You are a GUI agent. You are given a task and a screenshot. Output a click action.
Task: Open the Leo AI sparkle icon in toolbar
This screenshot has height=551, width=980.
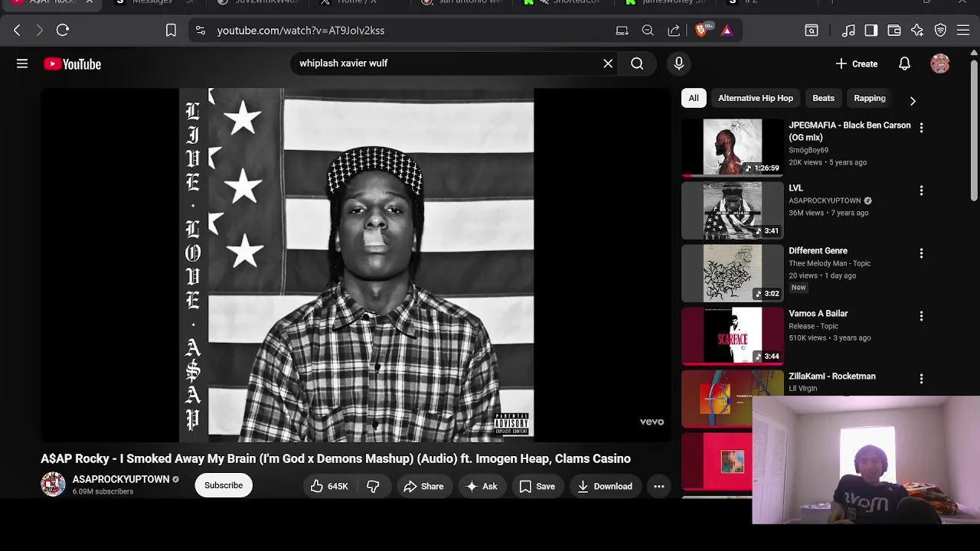917,31
